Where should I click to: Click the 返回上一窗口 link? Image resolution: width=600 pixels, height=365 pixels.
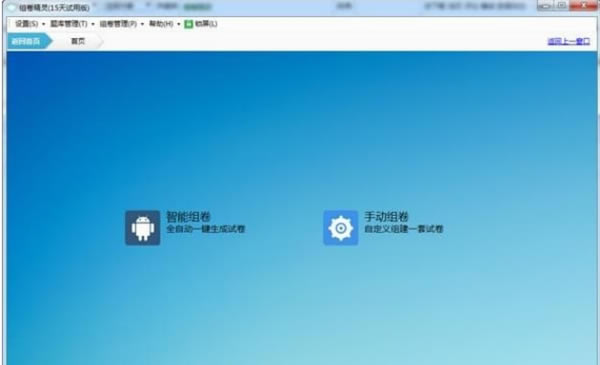coord(569,41)
